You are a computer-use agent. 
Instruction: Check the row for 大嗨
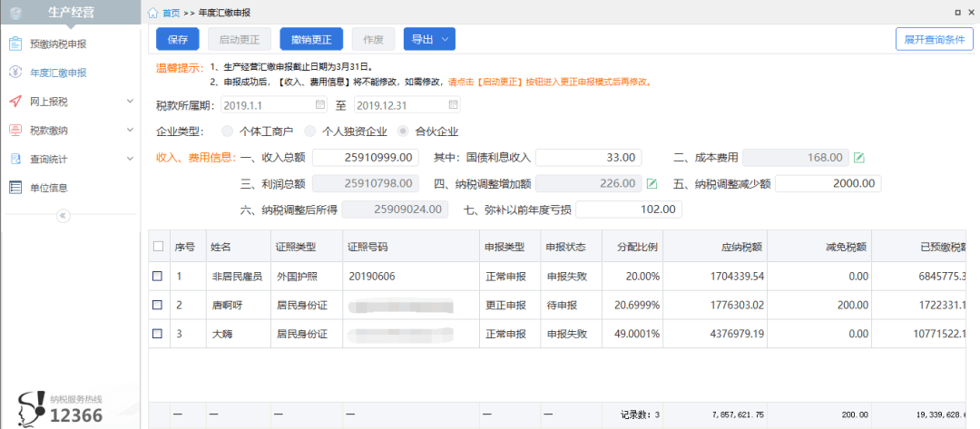click(158, 334)
